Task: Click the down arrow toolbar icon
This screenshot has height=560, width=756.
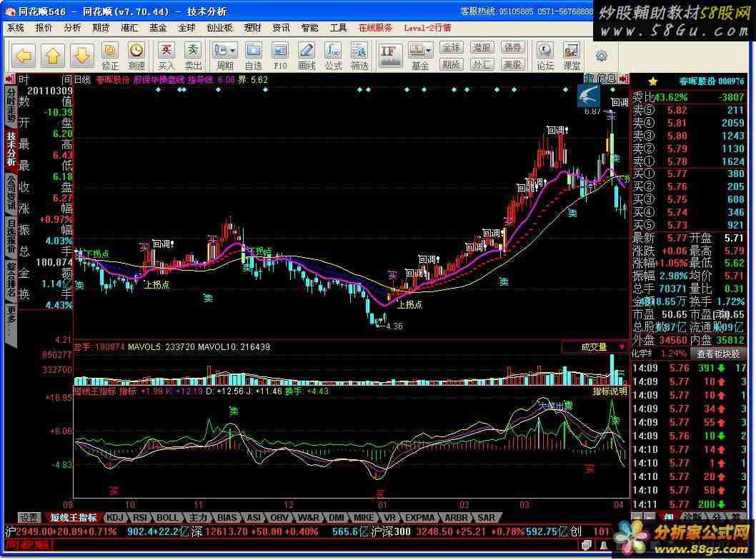Action: pyautogui.click(x=82, y=56)
